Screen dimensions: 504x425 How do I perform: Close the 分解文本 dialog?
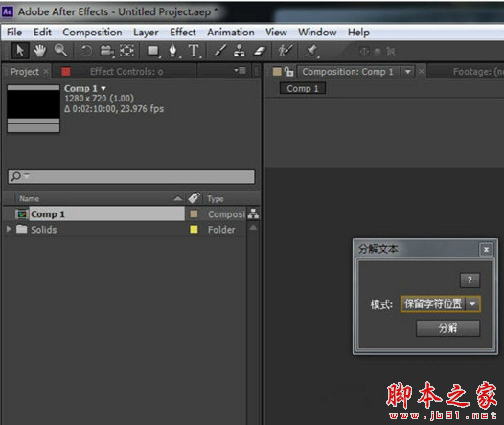pos(487,250)
